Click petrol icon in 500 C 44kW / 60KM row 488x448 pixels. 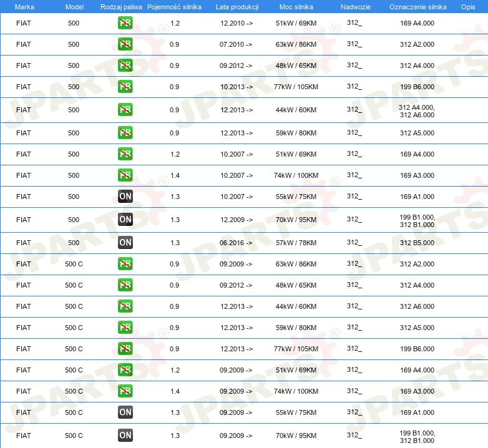125,306
